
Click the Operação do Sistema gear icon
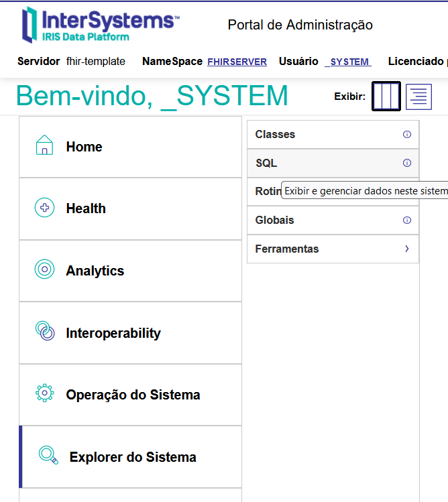click(44, 393)
